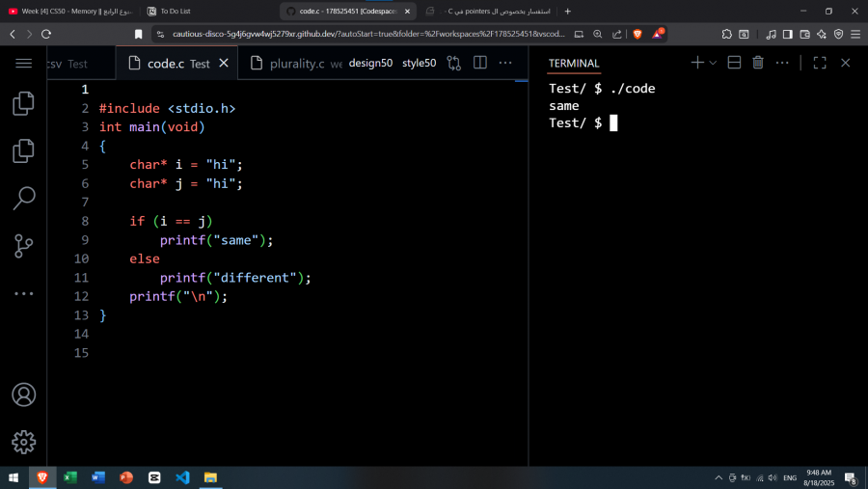The height and width of the screenshot is (489, 868).
Task: Open the VS Code hamburger menu
Action: click(23, 63)
